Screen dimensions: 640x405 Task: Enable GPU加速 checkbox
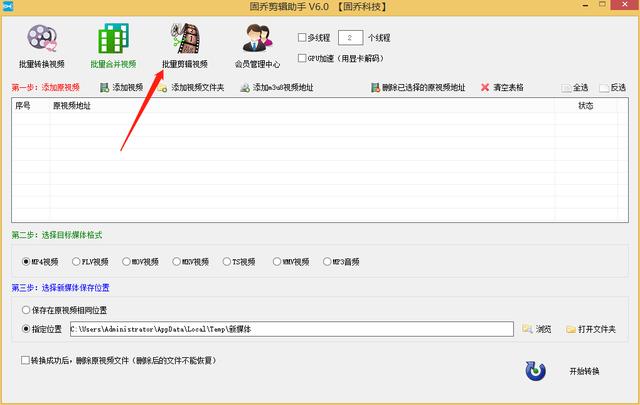304,58
